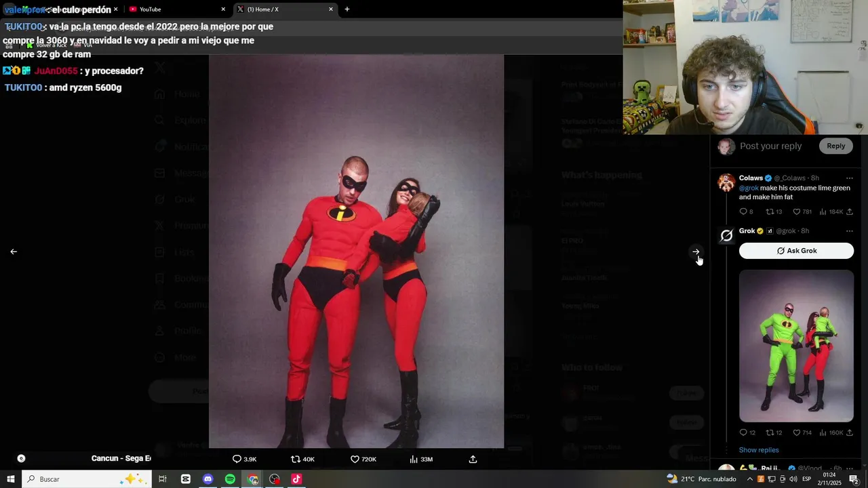Viewport: 868px width, 488px height.
Task: Switch the ESP language input indicator
Action: [807, 479]
